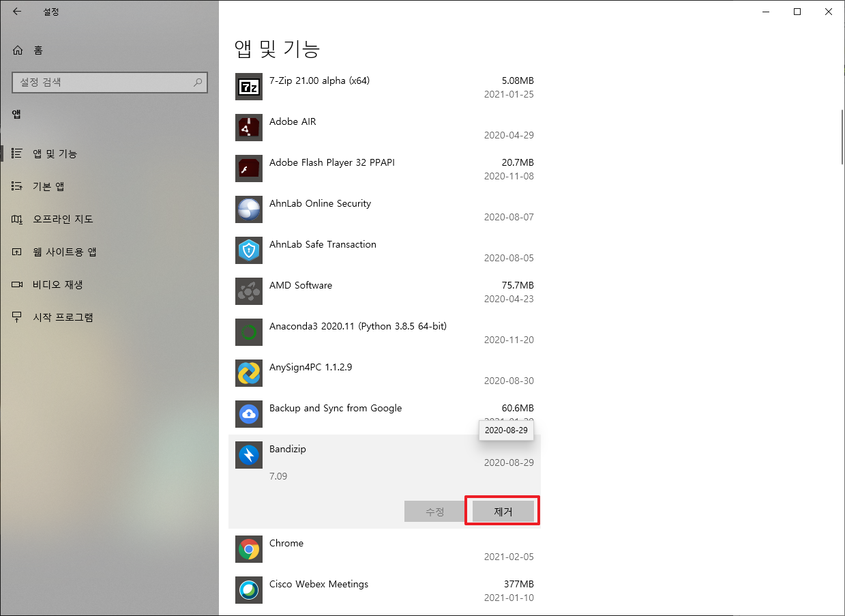Click the Cisco Webex Meetings icon
This screenshot has height=616, width=845.
point(248,590)
